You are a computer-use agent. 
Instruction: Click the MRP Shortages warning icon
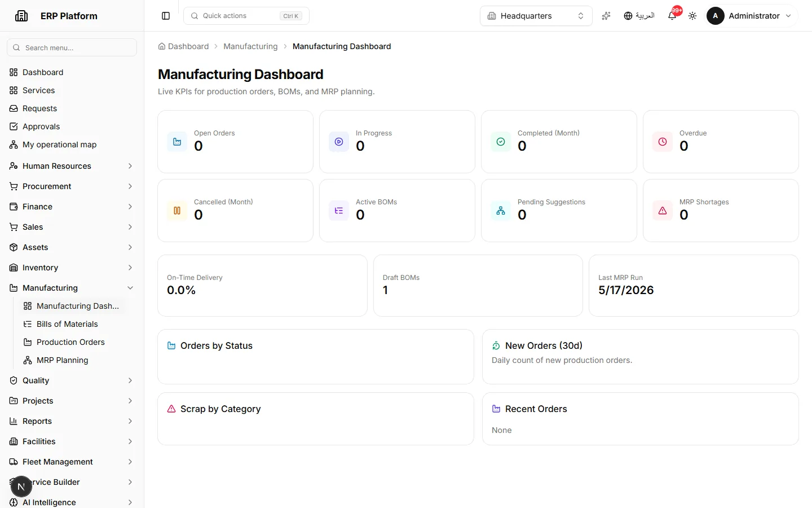pos(663,211)
